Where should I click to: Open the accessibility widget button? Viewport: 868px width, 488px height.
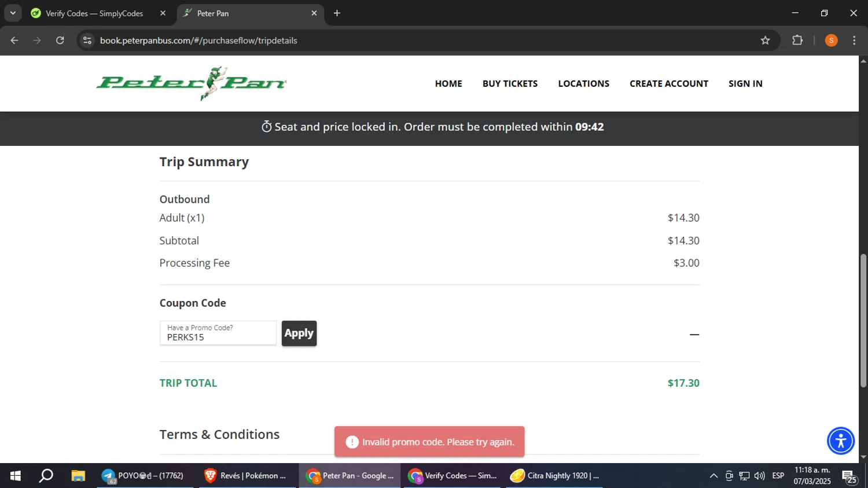(840, 441)
